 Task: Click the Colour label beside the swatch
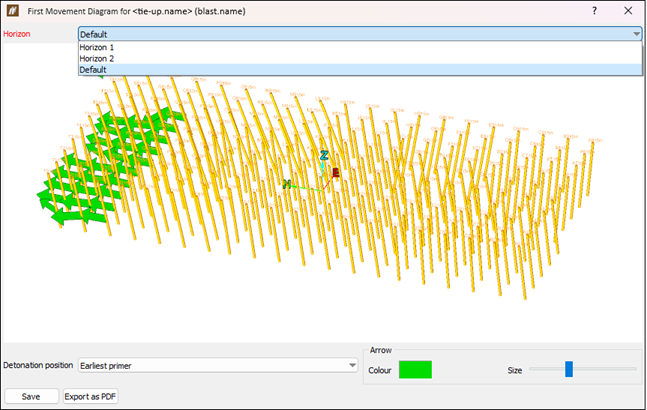click(380, 370)
